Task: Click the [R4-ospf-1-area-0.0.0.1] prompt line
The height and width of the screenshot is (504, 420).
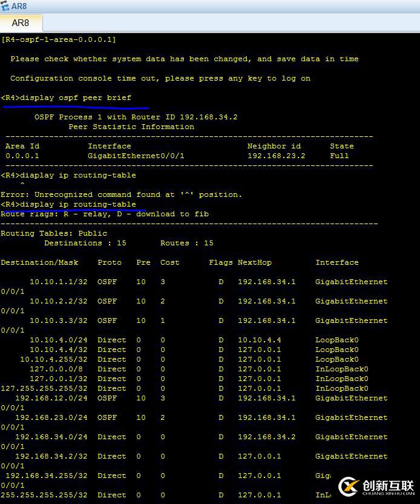Action: coord(59,39)
